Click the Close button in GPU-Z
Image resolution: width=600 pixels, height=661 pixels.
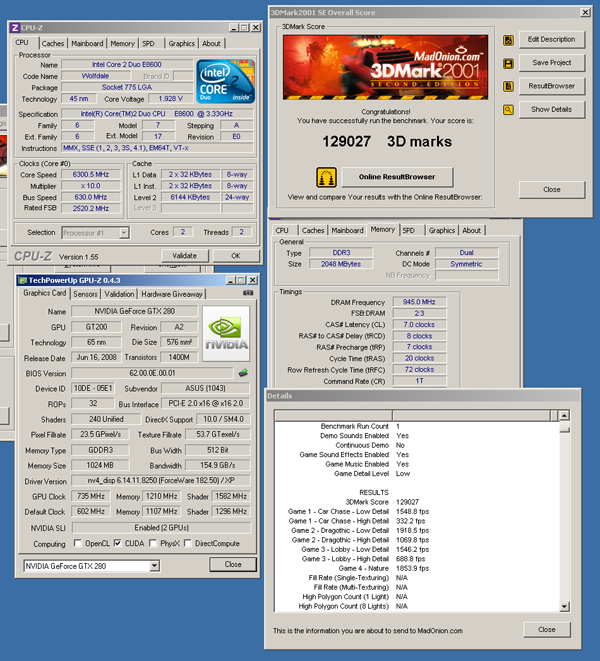[233, 564]
